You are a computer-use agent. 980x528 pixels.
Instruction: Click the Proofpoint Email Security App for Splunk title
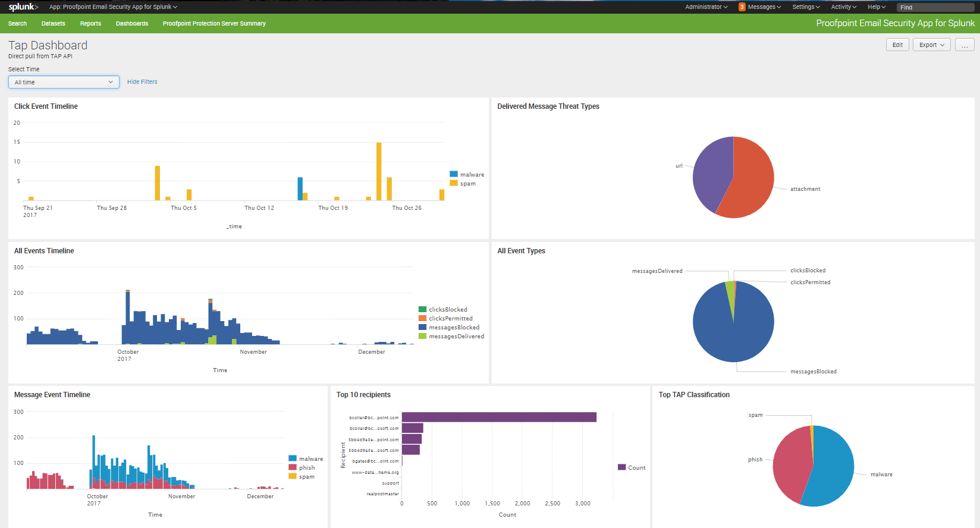(895, 23)
